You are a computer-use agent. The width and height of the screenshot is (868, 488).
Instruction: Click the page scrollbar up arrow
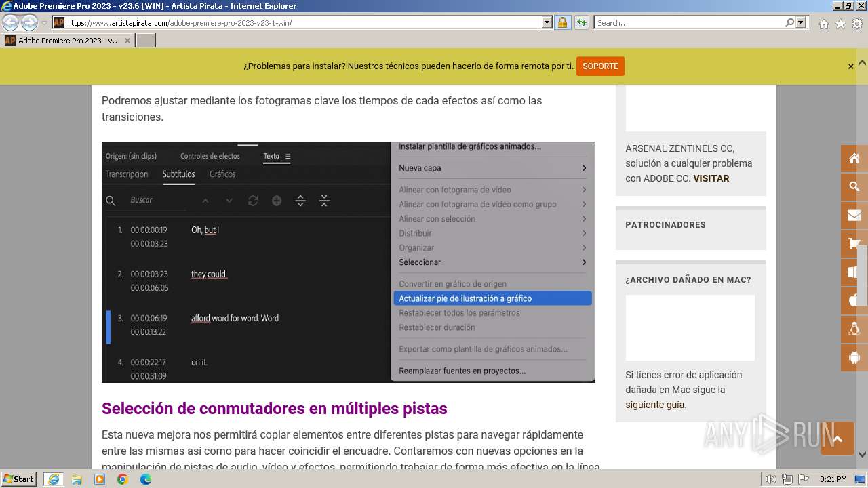tap(863, 62)
